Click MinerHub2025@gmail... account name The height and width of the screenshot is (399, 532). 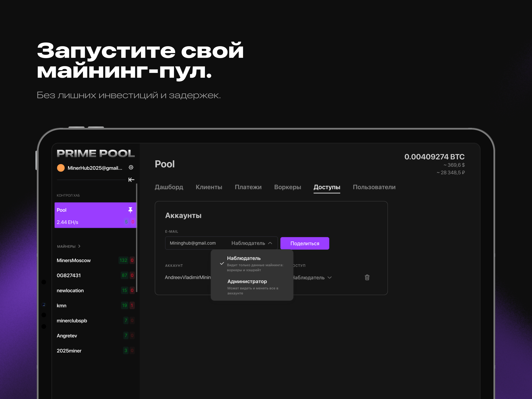[x=95, y=168]
